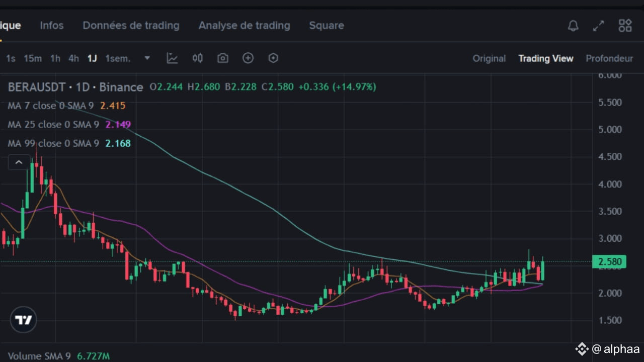This screenshot has height=362, width=644.
Task: Open the more time intervals dropdown arrow
Action: [147, 58]
